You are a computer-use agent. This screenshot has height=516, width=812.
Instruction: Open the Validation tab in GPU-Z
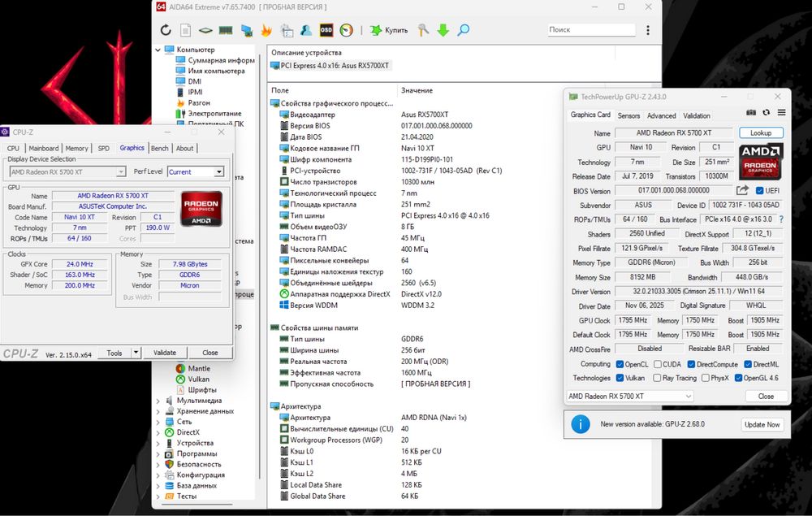[x=697, y=115]
